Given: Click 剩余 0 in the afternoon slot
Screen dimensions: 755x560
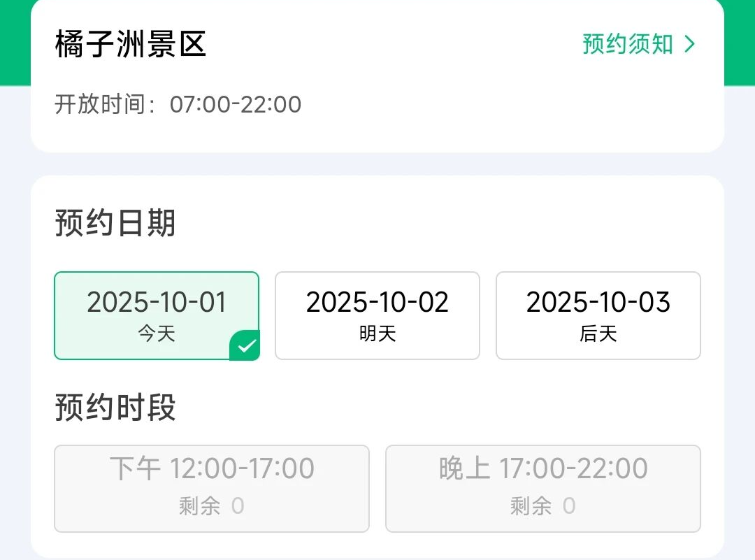Looking at the screenshot, I should pos(212,505).
